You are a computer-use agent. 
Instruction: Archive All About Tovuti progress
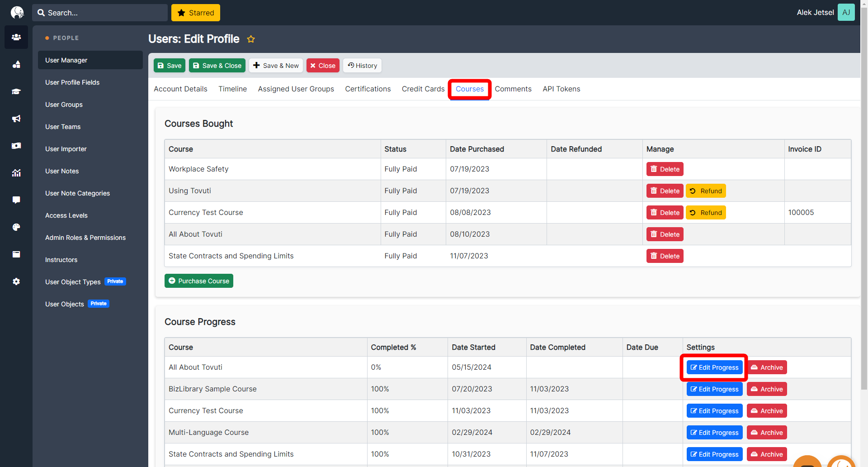coord(767,367)
